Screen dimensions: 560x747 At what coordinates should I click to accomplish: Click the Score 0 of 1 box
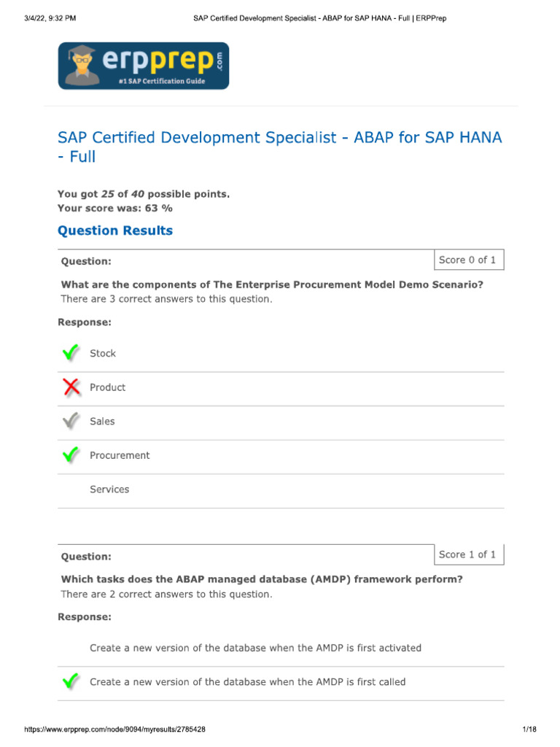[x=467, y=260]
